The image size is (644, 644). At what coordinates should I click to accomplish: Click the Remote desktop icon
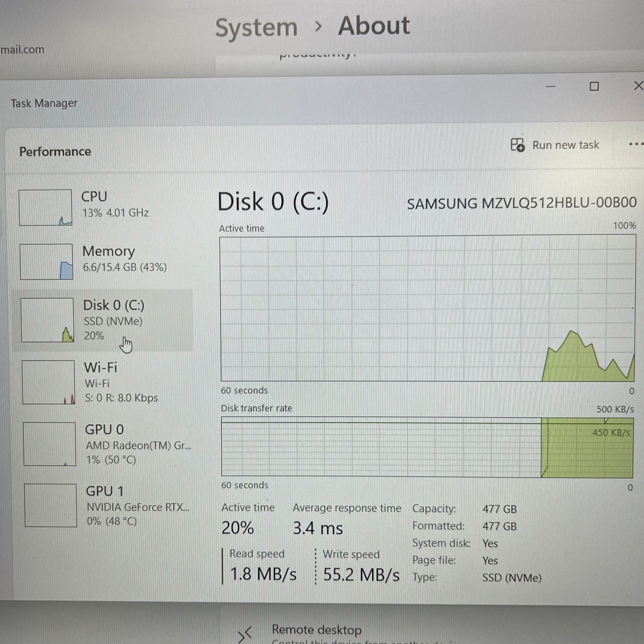(245, 634)
